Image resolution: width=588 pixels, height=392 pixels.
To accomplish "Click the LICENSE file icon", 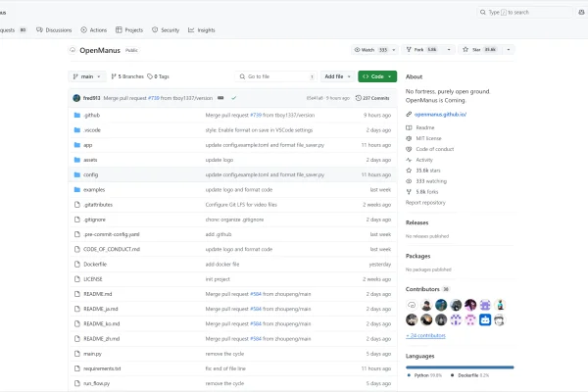I will tap(77, 279).
